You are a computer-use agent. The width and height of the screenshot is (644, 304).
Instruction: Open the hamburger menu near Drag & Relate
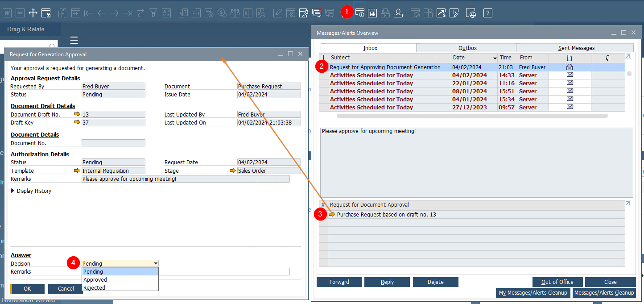(x=74, y=40)
